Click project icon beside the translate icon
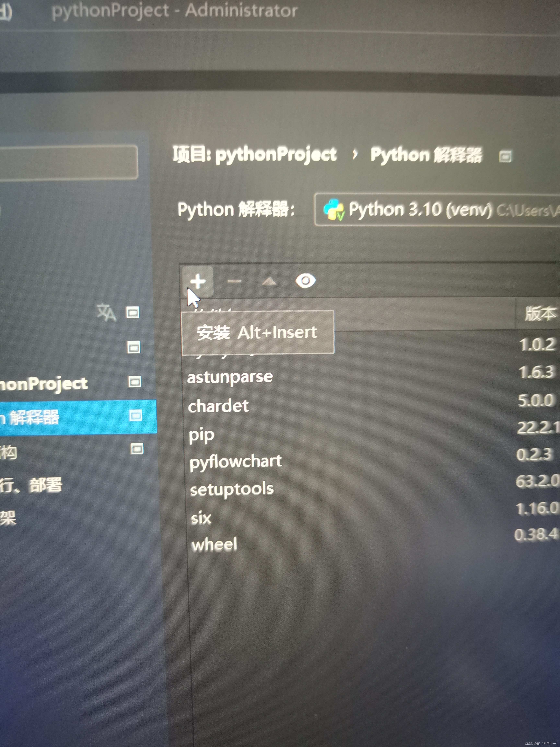This screenshot has height=747, width=560. tap(132, 312)
